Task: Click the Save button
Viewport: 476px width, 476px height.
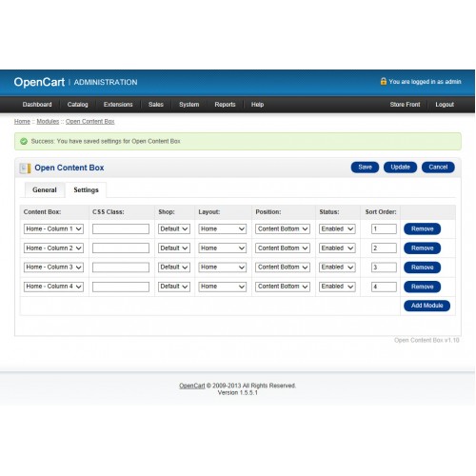Action: tap(365, 168)
